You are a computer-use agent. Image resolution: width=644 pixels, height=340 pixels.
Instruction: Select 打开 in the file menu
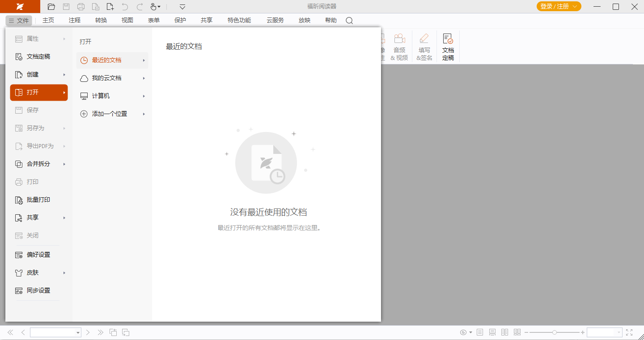(39, 93)
